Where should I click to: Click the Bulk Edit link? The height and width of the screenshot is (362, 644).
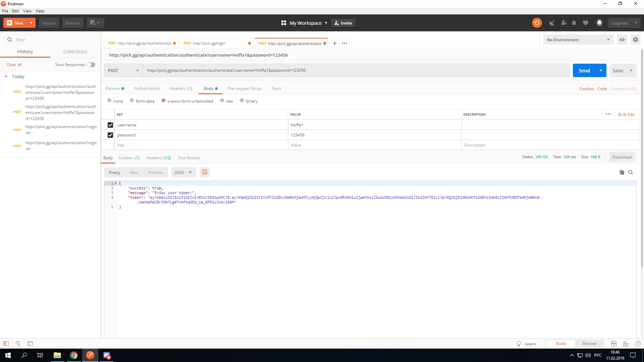click(626, 114)
